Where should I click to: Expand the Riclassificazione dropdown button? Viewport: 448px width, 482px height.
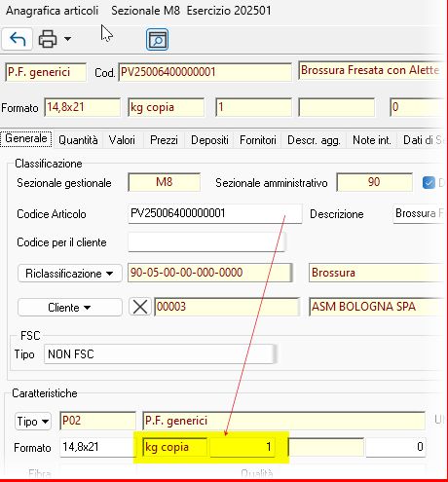[x=70, y=274]
